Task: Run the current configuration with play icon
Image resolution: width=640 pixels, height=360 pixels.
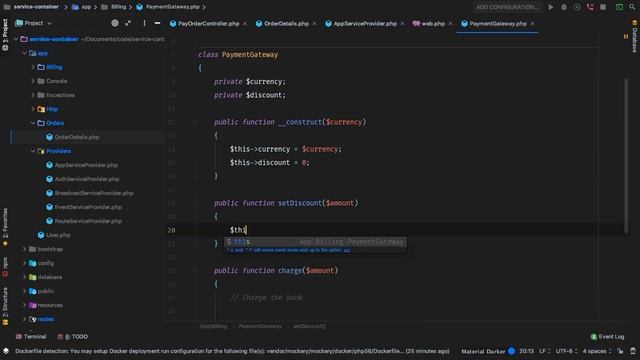Action: pos(551,7)
